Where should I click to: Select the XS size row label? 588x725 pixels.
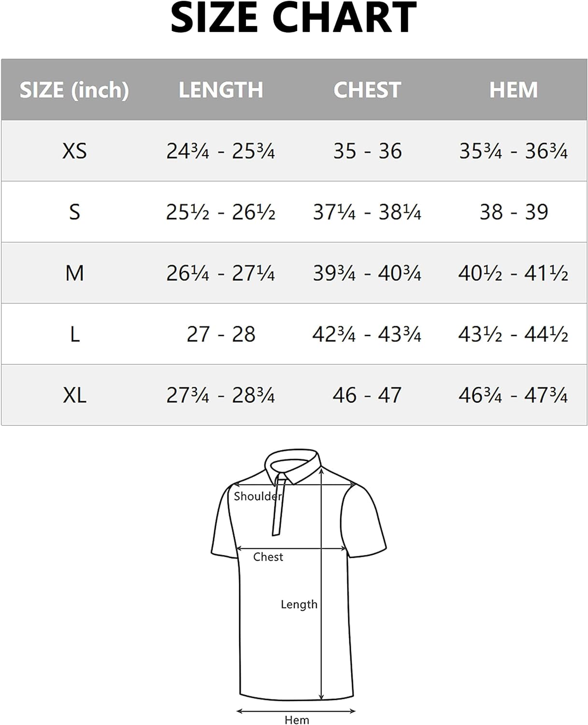(x=74, y=151)
